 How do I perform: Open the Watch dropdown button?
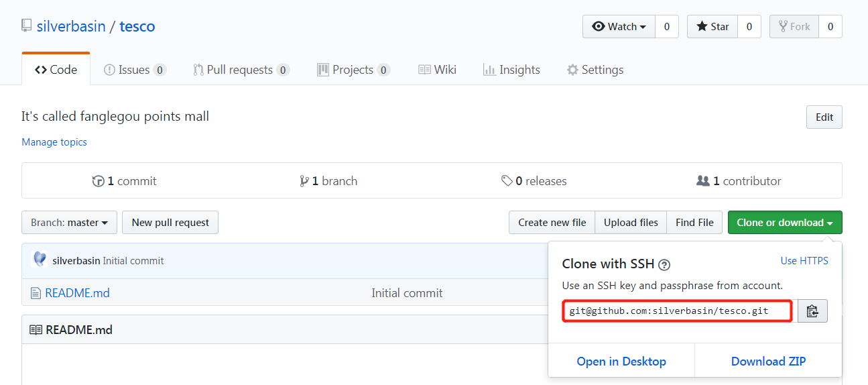tap(619, 27)
